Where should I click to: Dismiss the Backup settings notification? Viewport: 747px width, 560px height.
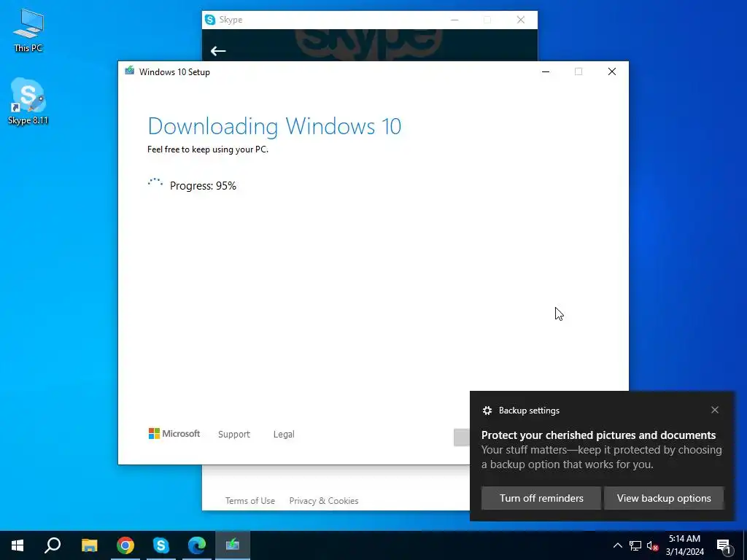(715, 410)
